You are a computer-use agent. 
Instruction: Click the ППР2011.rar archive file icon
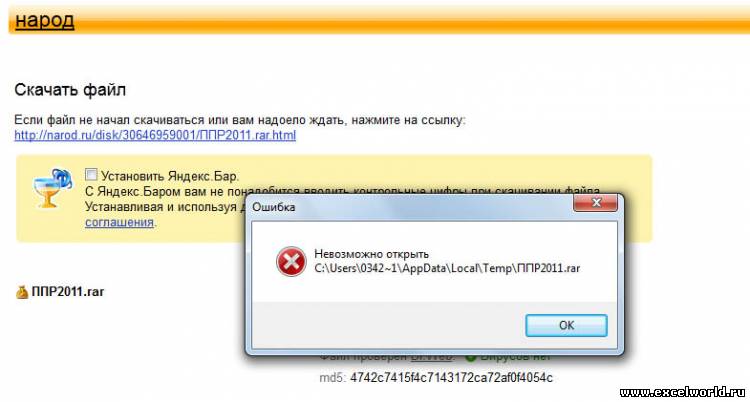[x=22, y=292]
